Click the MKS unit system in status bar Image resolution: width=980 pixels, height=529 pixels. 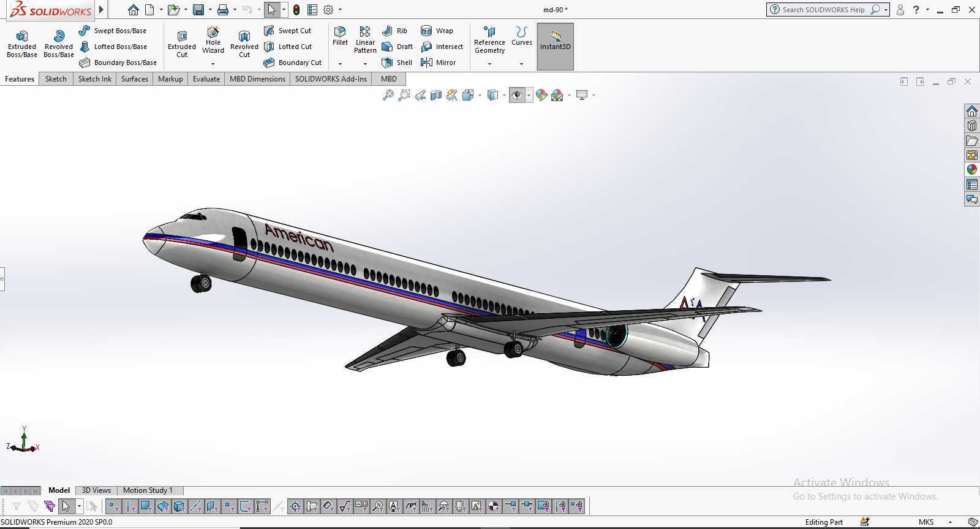(926, 522)
